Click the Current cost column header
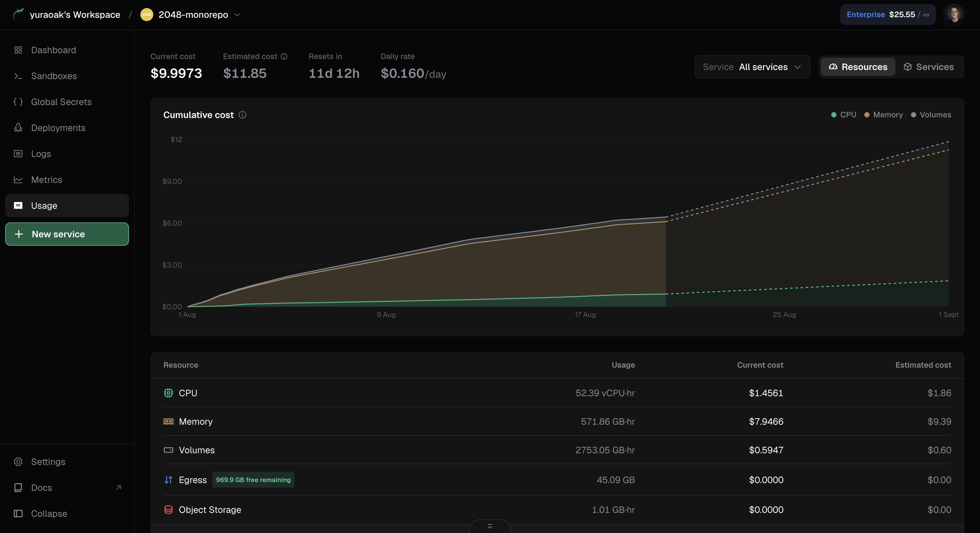 click(760, 365)
